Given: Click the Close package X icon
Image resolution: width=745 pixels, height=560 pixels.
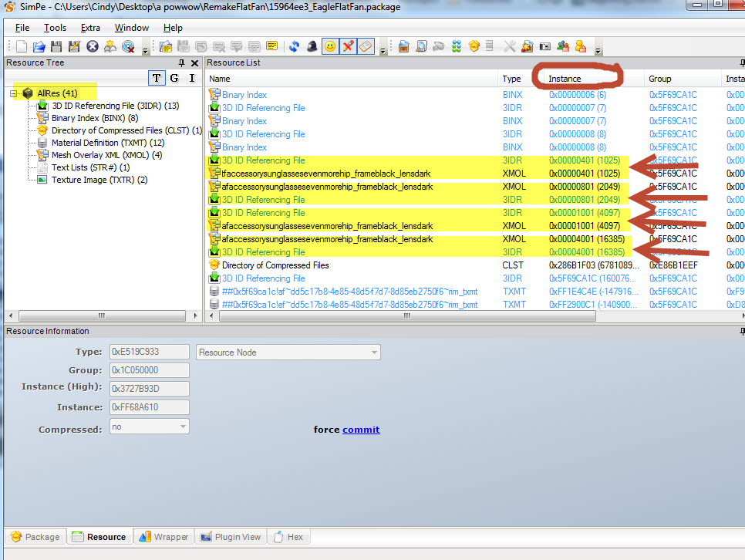Looking at the screenshot, I should point(93,47).
